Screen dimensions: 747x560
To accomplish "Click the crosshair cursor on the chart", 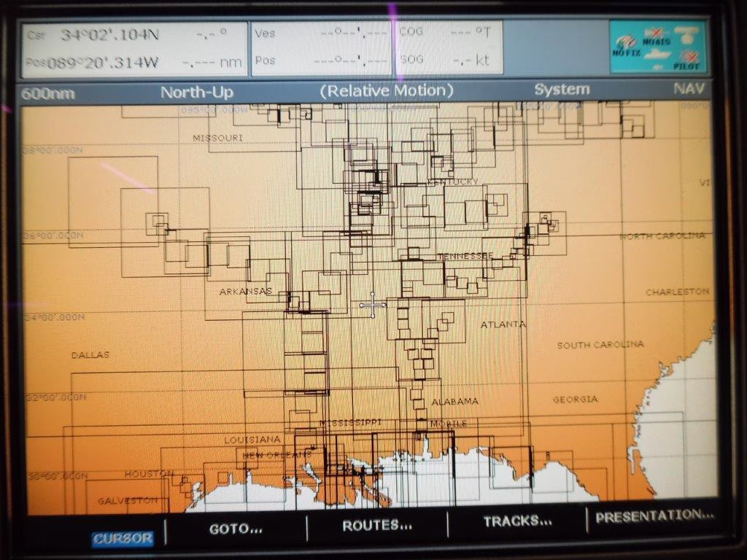I will (373, 305).
